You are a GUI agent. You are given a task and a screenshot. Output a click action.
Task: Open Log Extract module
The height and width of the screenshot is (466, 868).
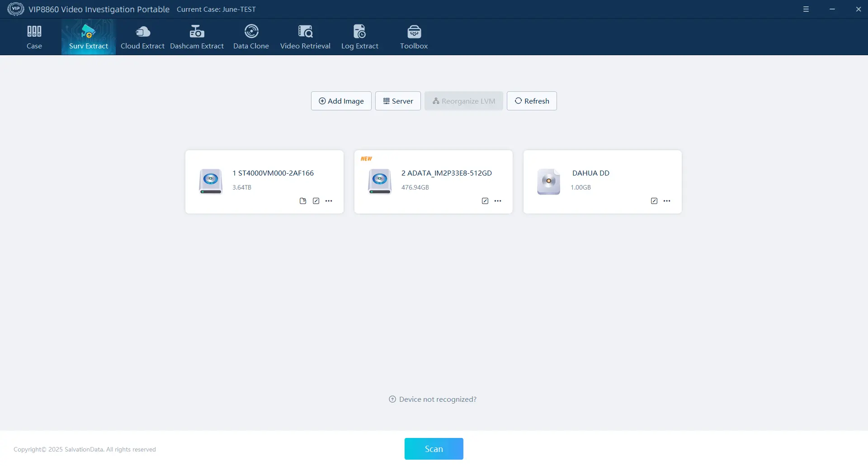click(359, 37)
